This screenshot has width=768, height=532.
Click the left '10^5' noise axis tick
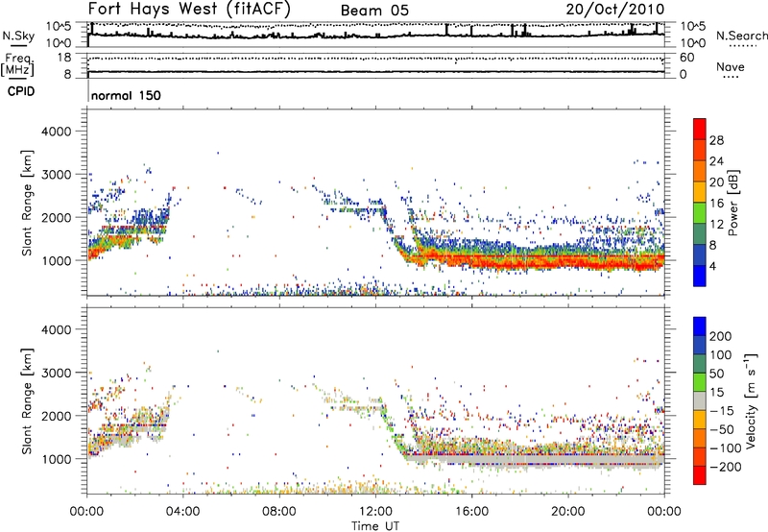[x=59, y=26]
